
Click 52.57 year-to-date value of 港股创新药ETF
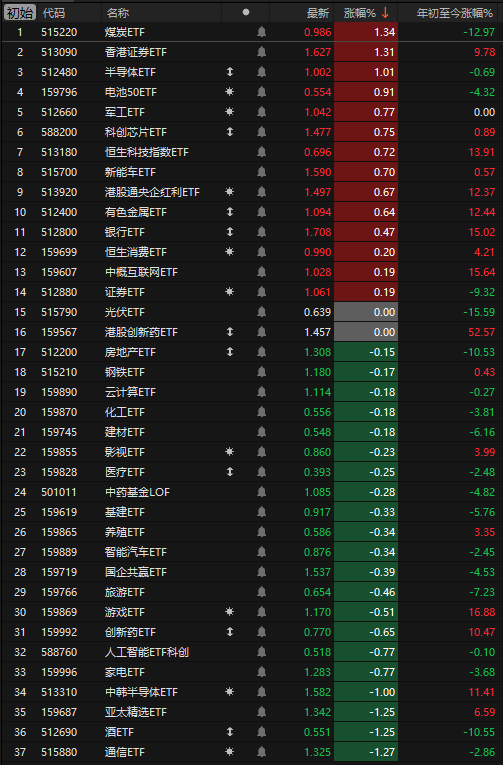(482, 332)
